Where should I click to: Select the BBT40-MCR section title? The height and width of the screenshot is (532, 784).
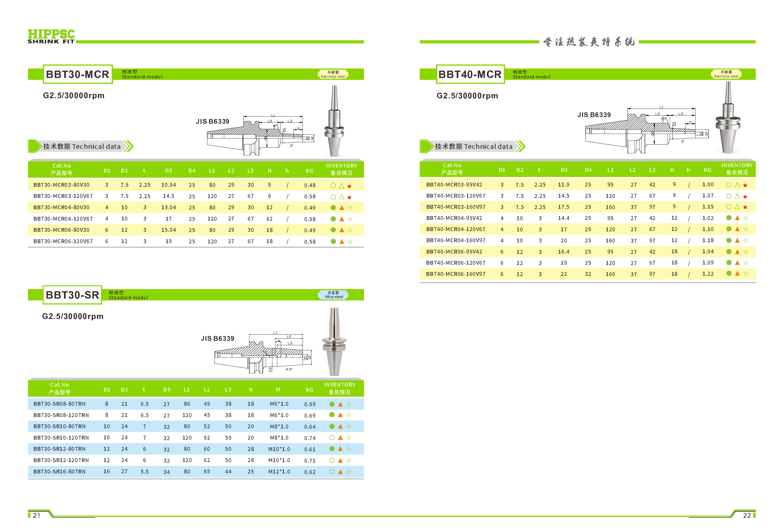[x=470, y=74]
